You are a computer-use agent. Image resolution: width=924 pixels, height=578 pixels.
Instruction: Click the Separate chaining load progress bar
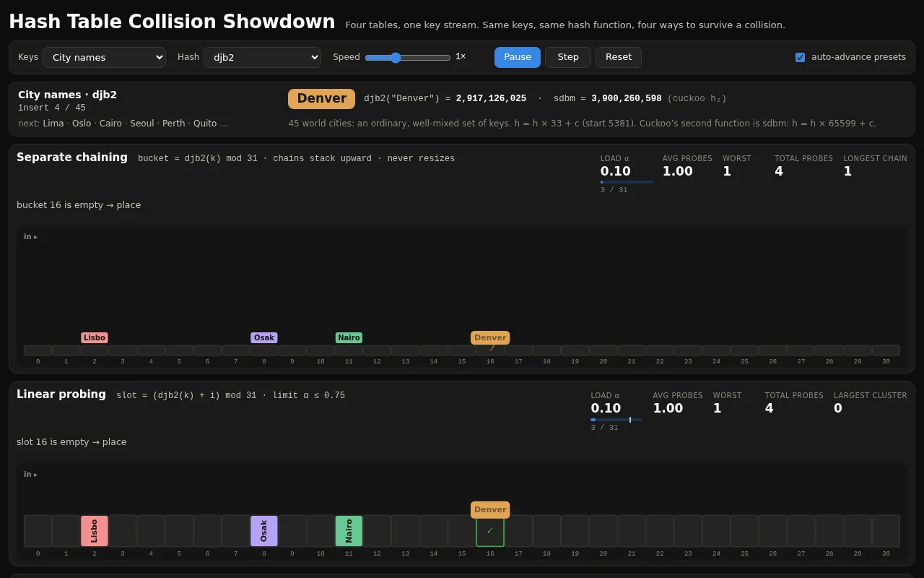pyautogui.click(x=627, y=182)
